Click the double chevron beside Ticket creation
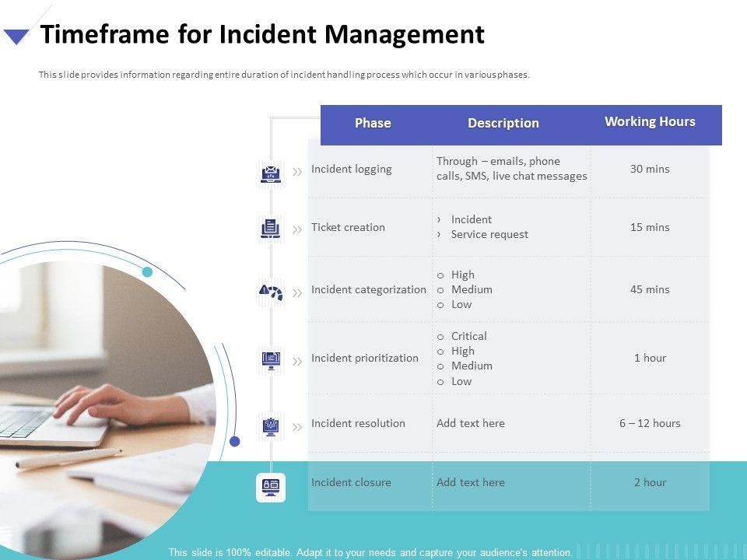The image size is (747, 560). [297, 229]
